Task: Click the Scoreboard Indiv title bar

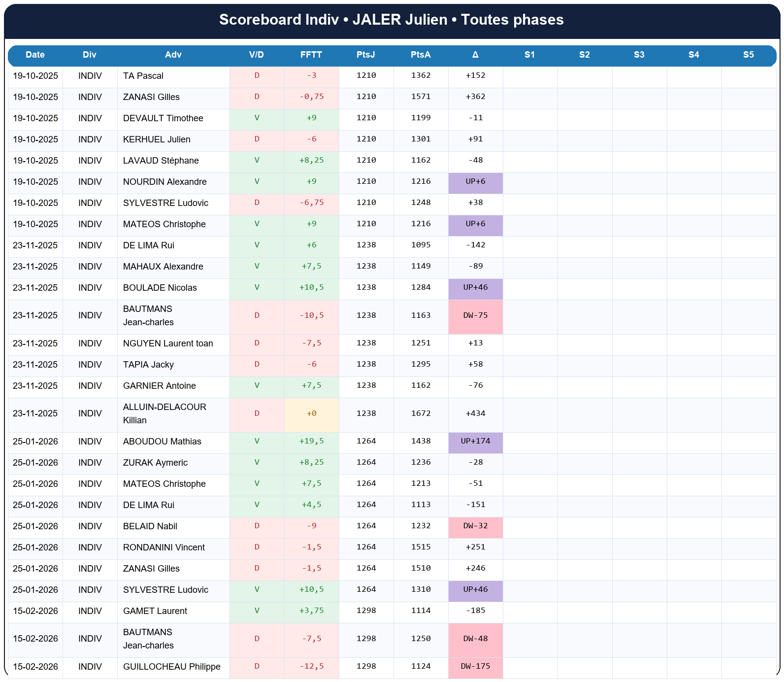Action: pyautogui.click(x=392, y=20)
